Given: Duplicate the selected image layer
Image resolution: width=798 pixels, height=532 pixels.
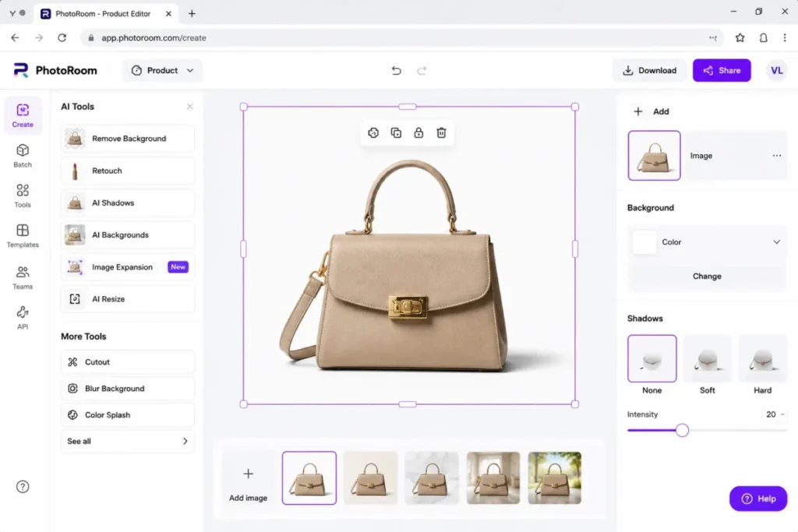Looking at the screenshot, I should 396,132.
